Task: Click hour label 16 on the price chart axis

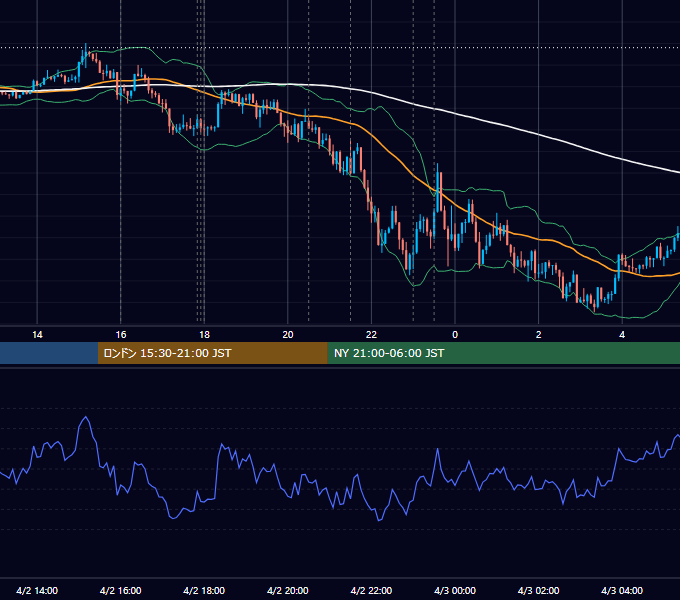Action: point(121,335)
